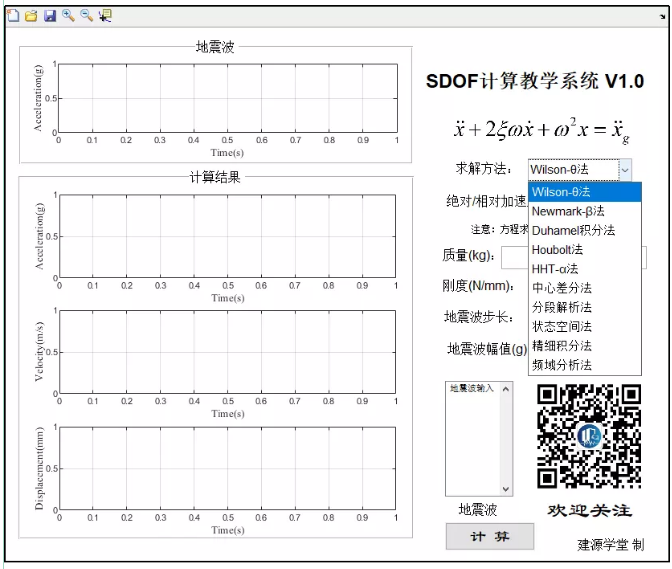Select 分段解析法 in the dropdown list

[x=585, y=307]
